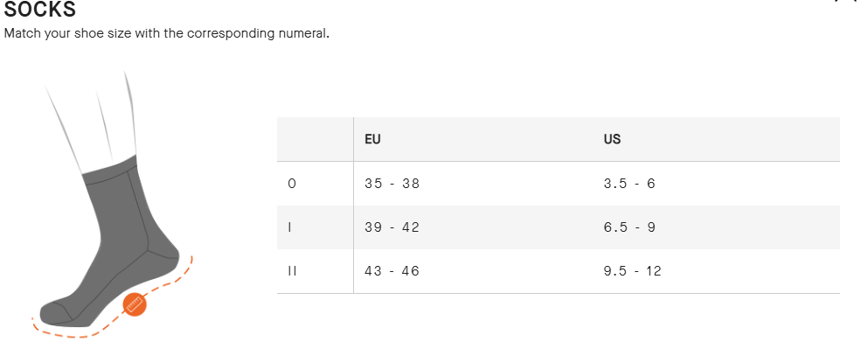This screenshot has width=868, height=342.
Task: Click the US column header
Action: coord(612,139)
